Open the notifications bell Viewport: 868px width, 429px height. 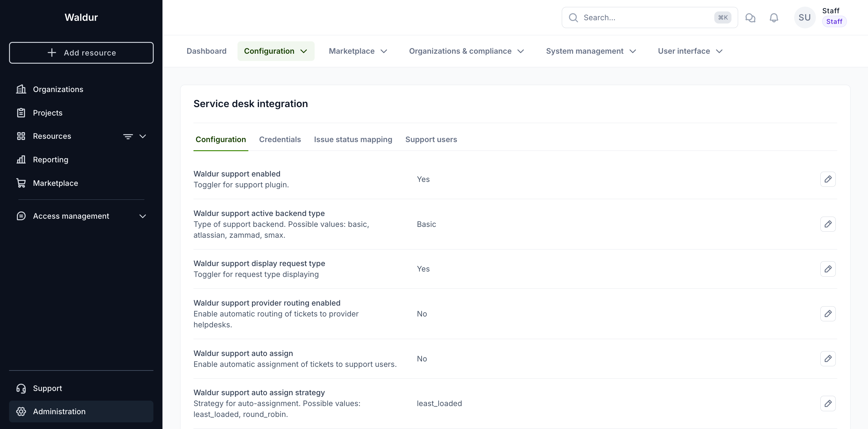(774, 17)
